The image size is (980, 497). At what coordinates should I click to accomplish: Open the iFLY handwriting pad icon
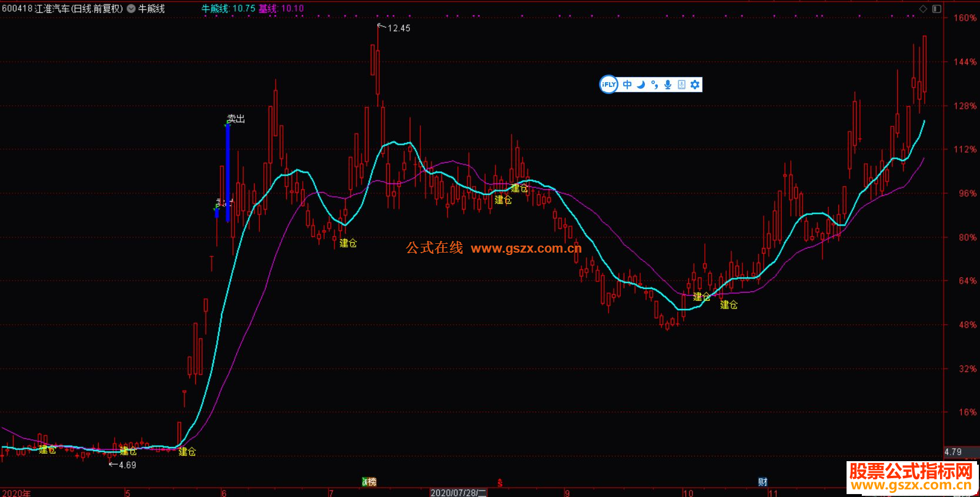coord(681,85)
